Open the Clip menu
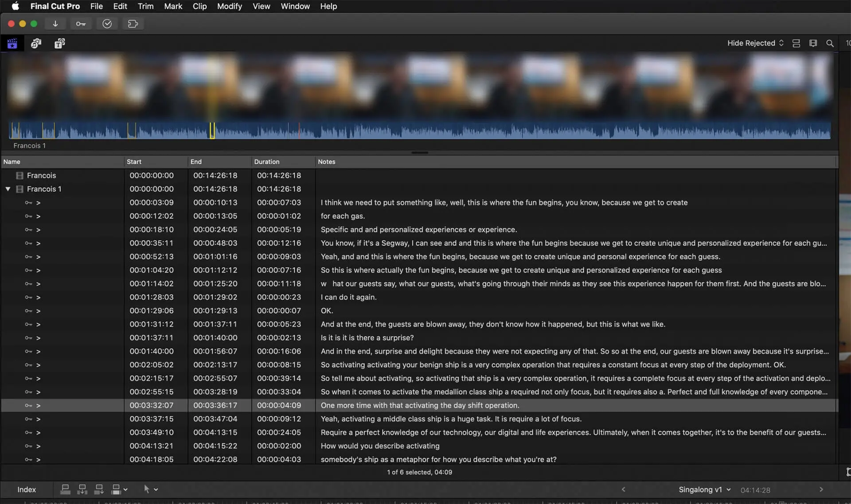 (x=199, y=6)
